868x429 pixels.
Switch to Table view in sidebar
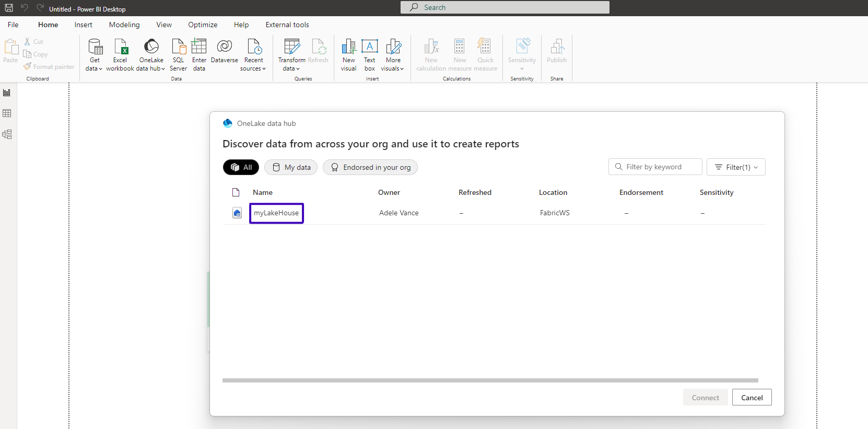[x=7, y=113]
